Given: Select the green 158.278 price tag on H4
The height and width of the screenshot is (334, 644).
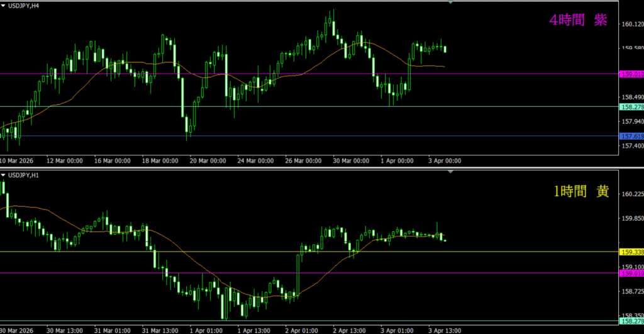Looking at the screenshot, I should pyautogui.click(x=631, y=106).
